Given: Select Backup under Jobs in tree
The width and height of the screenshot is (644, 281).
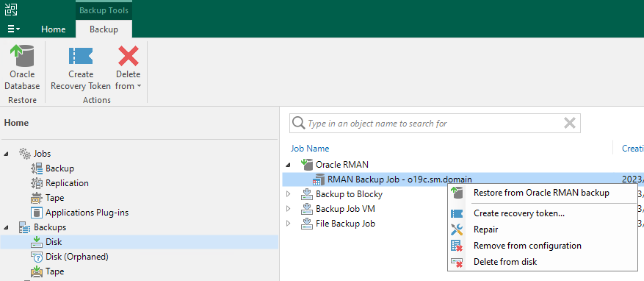Looking at the screenshot, I should click(59, 168).
